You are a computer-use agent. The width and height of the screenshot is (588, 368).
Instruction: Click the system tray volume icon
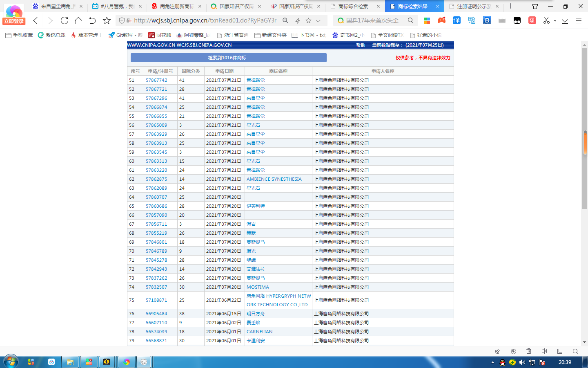522,362
